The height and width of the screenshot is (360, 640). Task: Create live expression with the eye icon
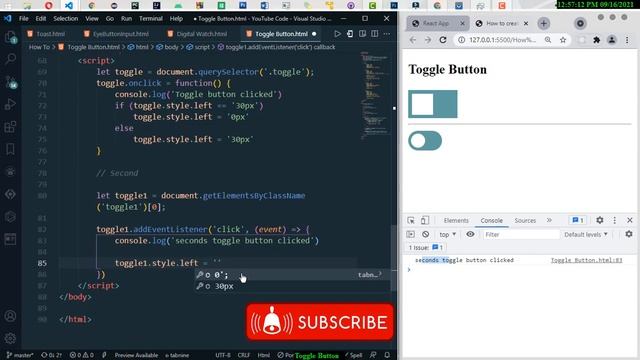point(470,234)
